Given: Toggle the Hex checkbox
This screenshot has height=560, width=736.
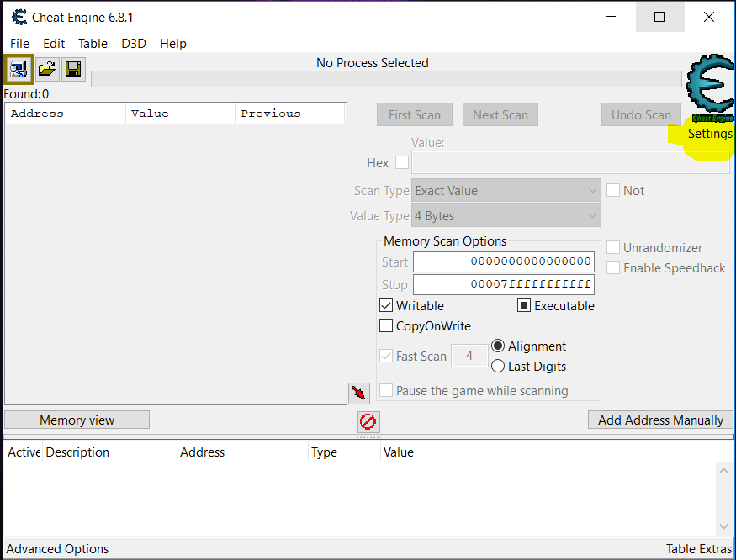Looking at the screenshot, I should pos(402,162).
